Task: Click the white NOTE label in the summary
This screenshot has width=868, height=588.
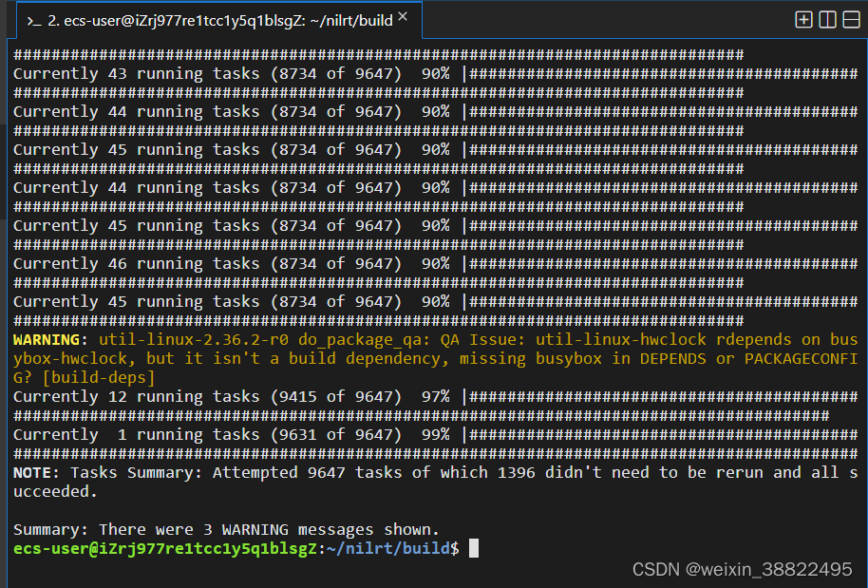Action: 30,472
